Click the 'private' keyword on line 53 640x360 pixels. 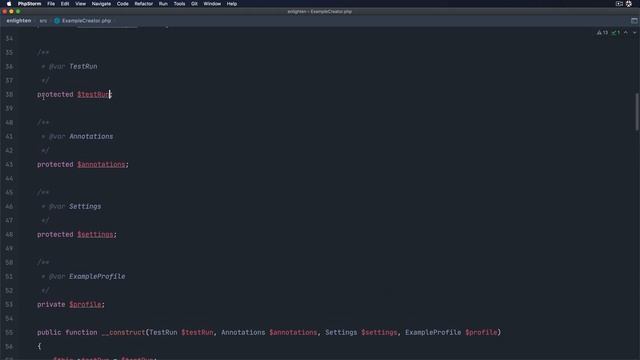tap(51, 304)
